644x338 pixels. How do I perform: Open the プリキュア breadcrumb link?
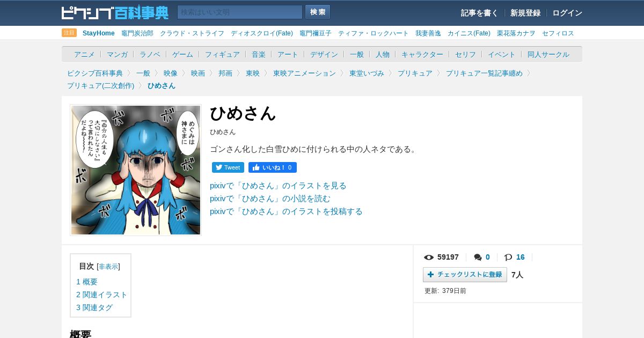click(415, 73)
